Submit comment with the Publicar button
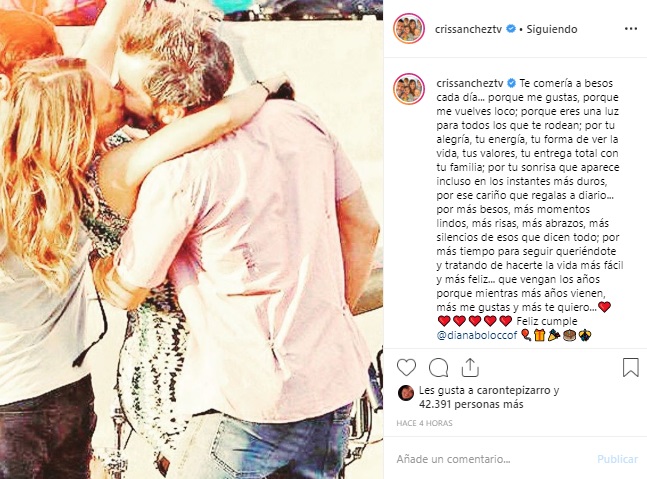Viewport: 647px width, 479px height. [x=617, y=459]
